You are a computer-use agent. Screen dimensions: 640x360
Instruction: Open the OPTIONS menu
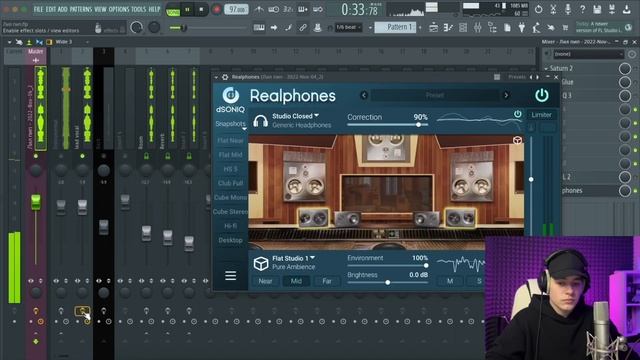coord(119,9)
